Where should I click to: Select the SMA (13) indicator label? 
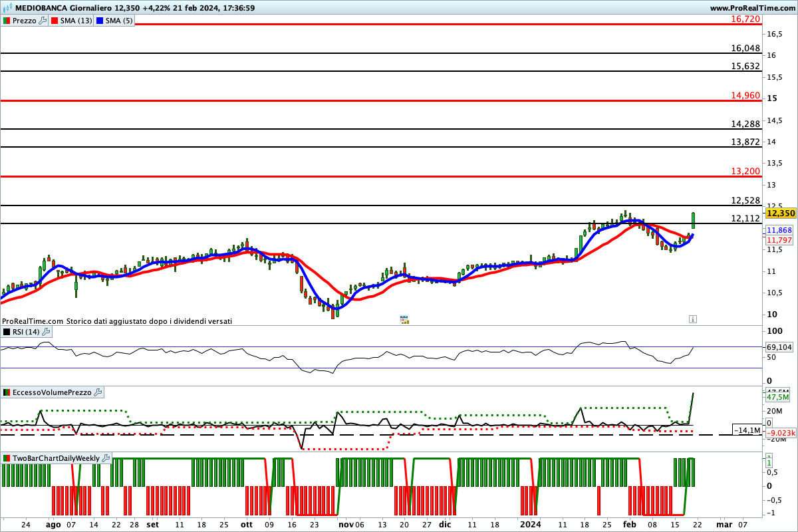(x=77, y=21)
